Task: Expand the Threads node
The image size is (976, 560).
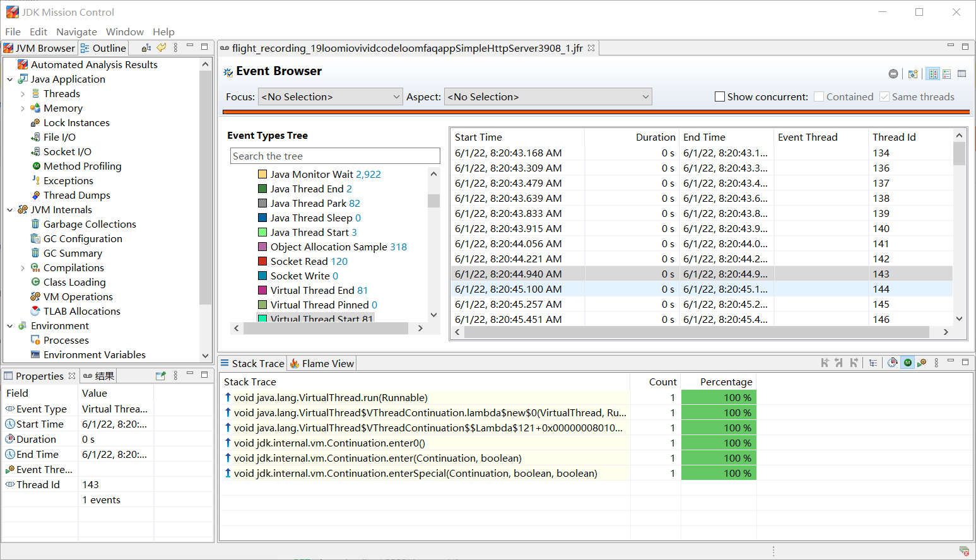Action: click(x=23, y=94)
